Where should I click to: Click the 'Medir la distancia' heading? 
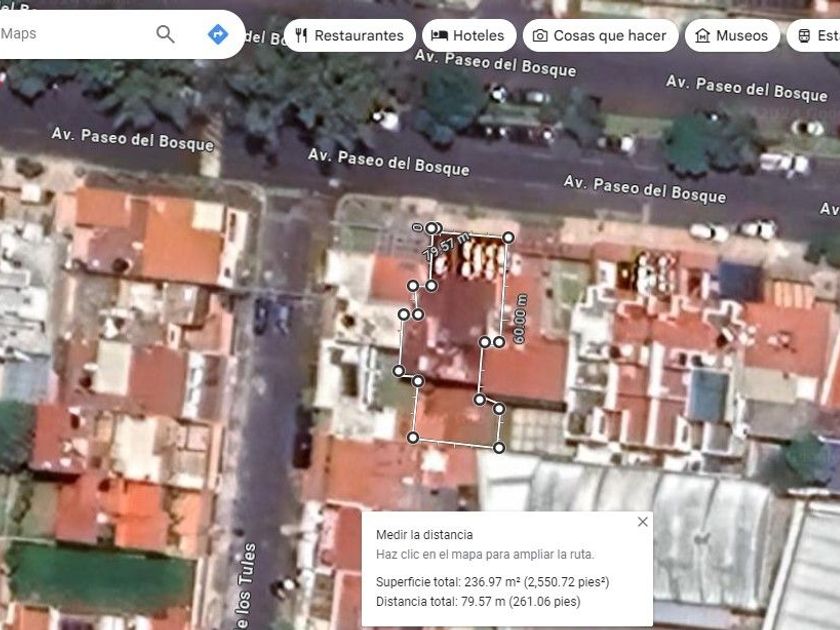point(424,535)
